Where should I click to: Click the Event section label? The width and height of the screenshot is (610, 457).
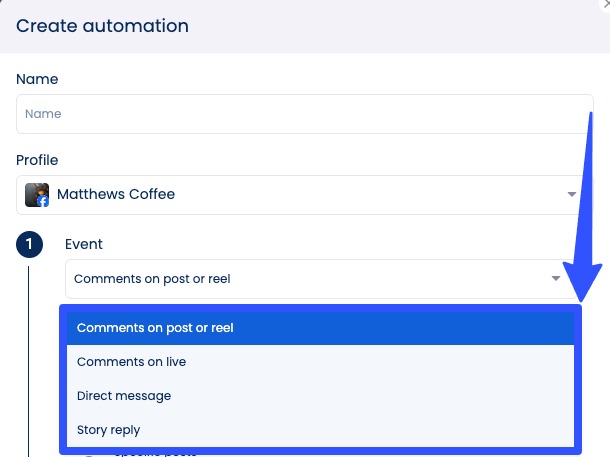[x=84, y=244]
